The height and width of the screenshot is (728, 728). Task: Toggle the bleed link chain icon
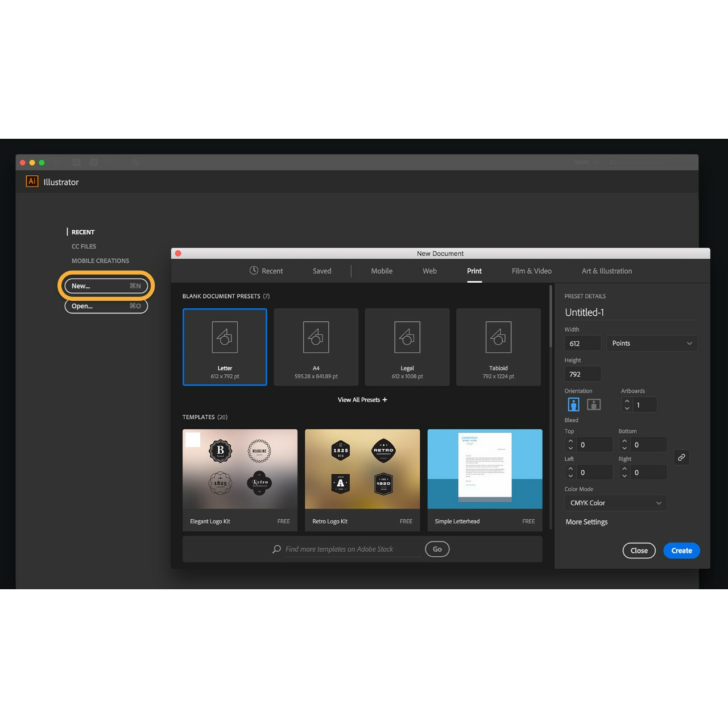(681, 457)
